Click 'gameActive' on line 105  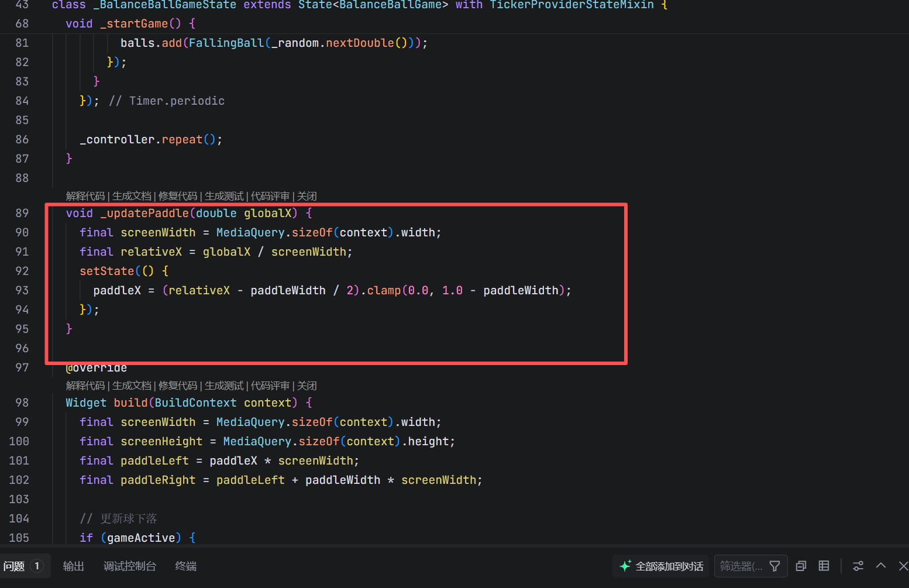pyautogui.click(x=141, y=538)
